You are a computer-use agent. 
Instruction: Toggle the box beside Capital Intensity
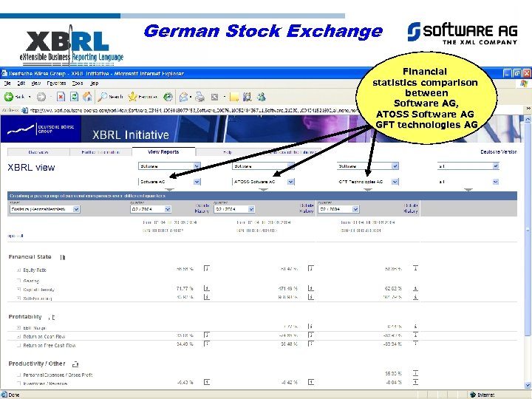pos(19,290)
